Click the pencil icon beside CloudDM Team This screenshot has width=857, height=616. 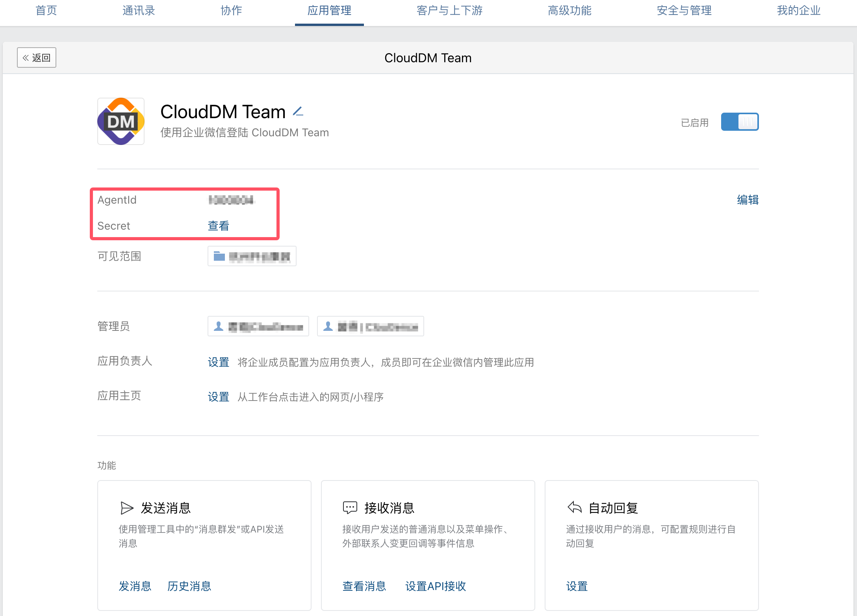298,112
